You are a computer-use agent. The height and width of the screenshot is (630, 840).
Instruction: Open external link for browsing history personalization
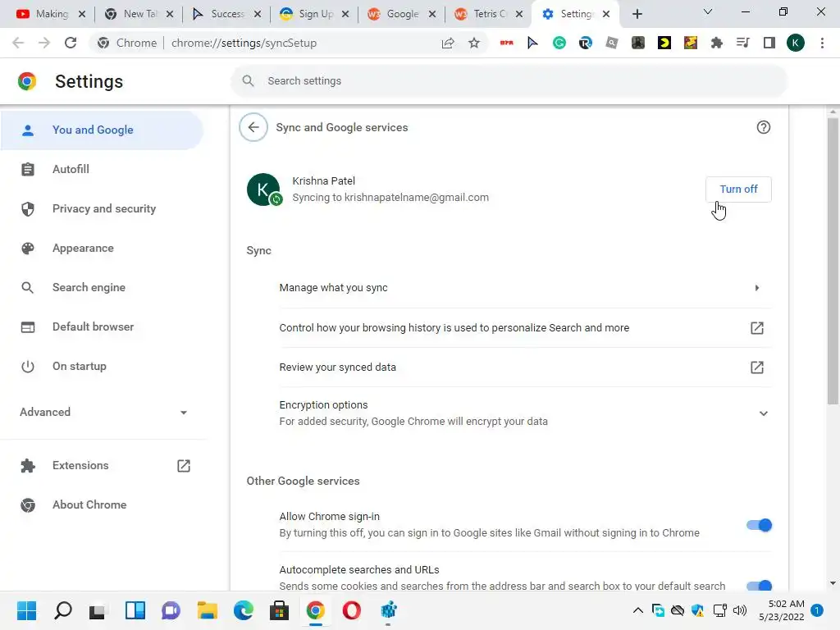tap(756, 328)
